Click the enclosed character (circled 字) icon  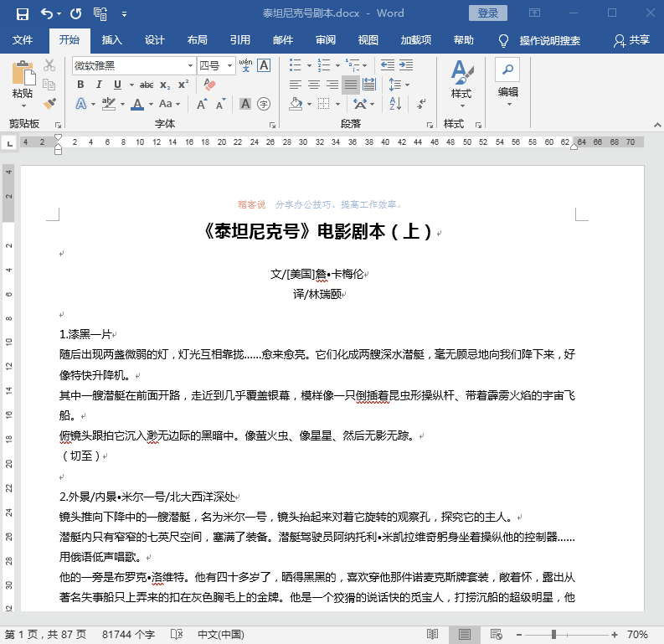(264, 104)
